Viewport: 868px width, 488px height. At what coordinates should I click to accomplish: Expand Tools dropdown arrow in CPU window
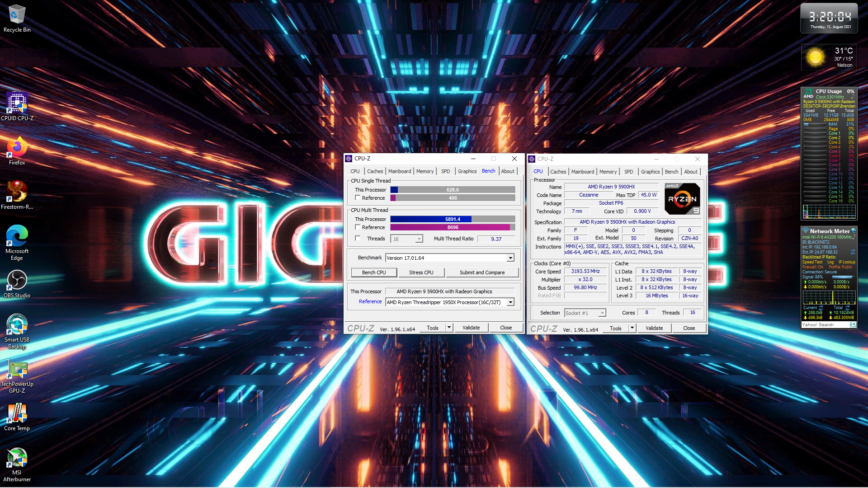pyautogui.click(x=632, y=328)
